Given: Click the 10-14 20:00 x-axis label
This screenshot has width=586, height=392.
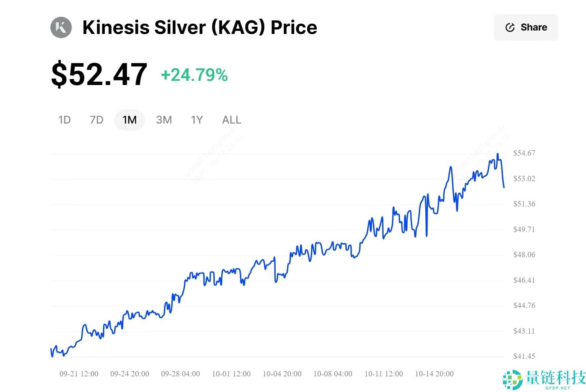Looking at the screenshot, I should (434, 374).
